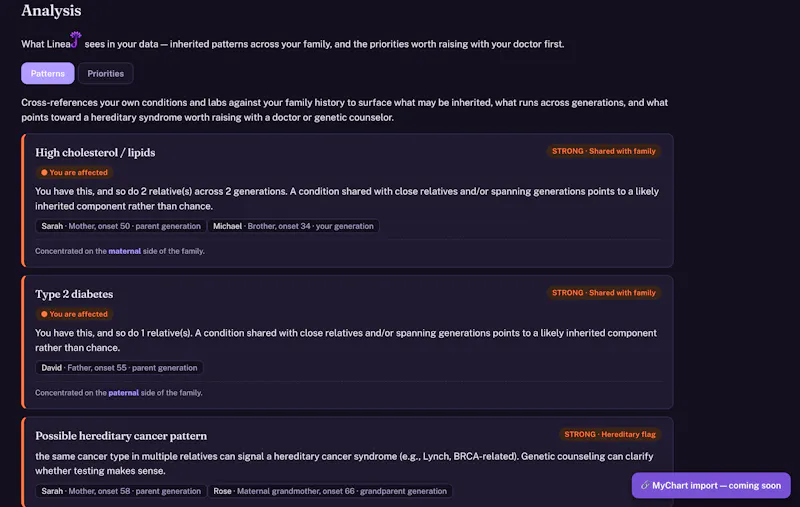
Task: Select Sarah Mother onset 50 chip
Action: (121, 226)
